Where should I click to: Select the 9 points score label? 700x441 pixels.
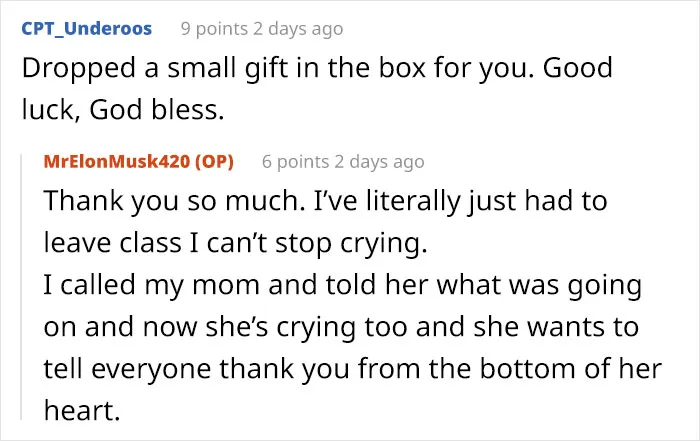214,29
